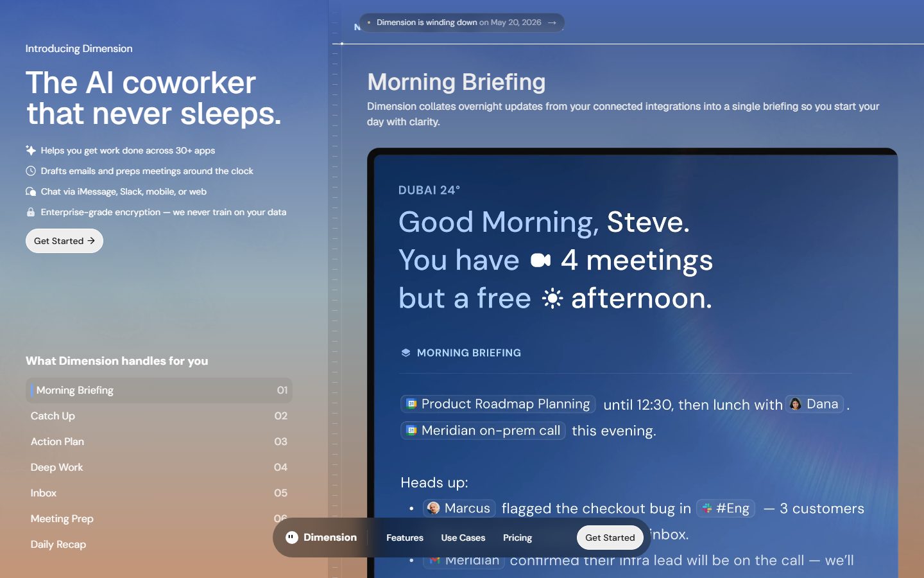Click the text "Drafts emails and preps meetings around the clock"

(147, 171)
